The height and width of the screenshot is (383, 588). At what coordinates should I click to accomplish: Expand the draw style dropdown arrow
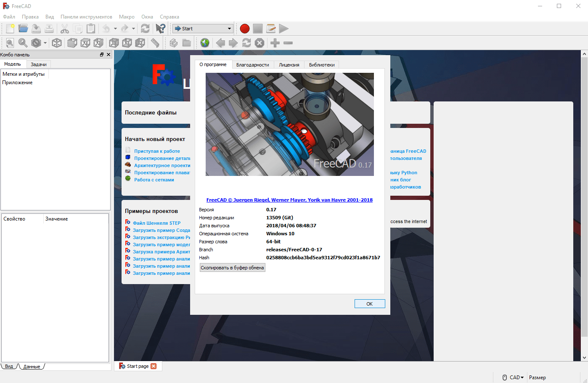(45, 43)
